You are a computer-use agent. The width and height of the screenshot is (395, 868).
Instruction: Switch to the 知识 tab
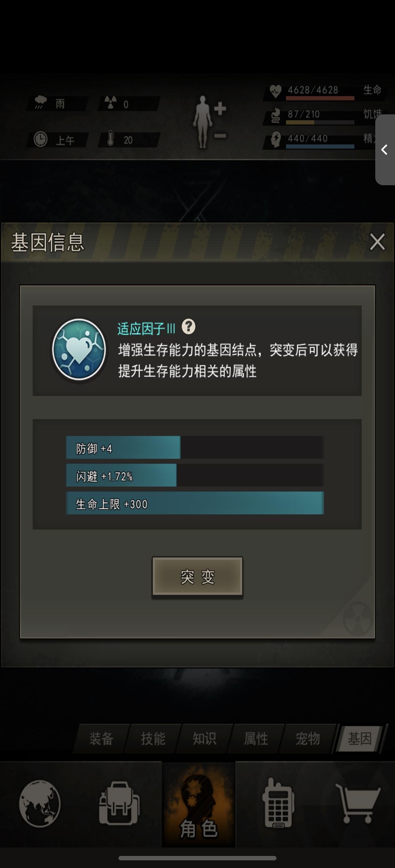[x=204, y=738]
